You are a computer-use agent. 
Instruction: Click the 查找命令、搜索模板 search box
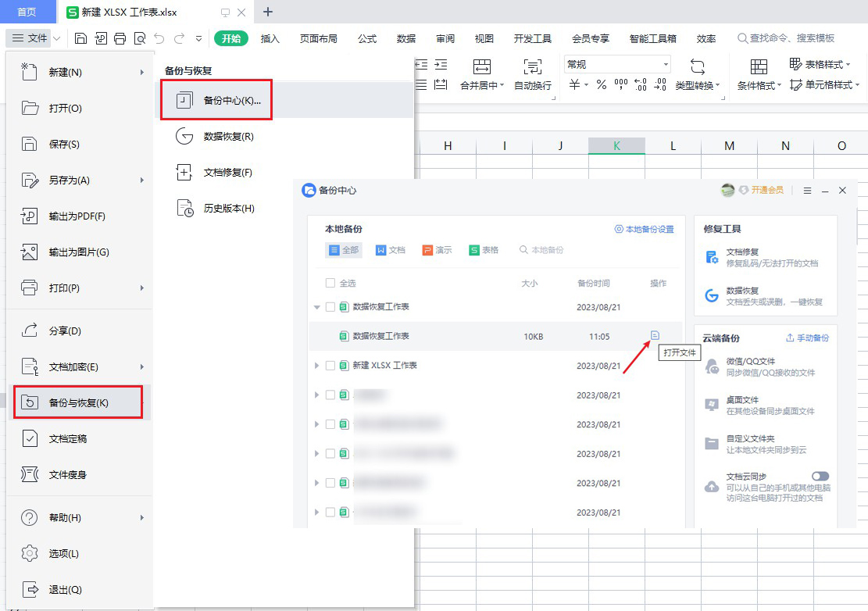point(786,38)
